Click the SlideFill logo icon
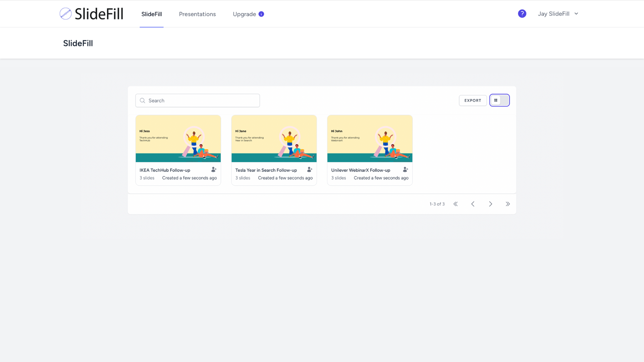This screenshot has height=362, width=644. [65, 14]
